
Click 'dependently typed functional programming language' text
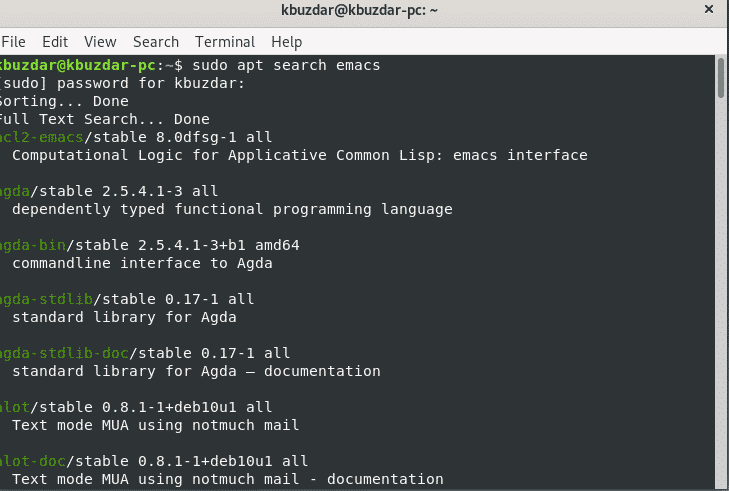click(232, 209)
